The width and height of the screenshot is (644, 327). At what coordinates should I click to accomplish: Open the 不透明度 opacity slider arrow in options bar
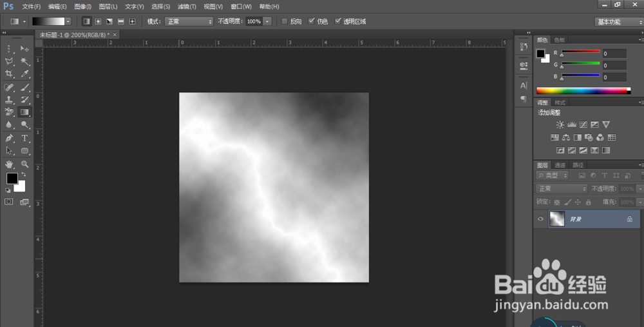tap(267, 21)
